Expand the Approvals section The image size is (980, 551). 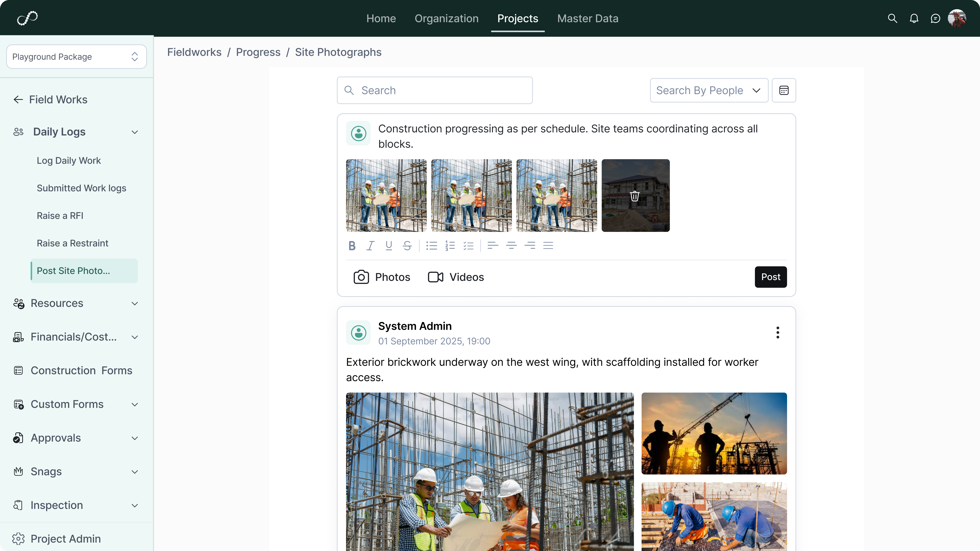pyautogui.click(x=135, y=438)
